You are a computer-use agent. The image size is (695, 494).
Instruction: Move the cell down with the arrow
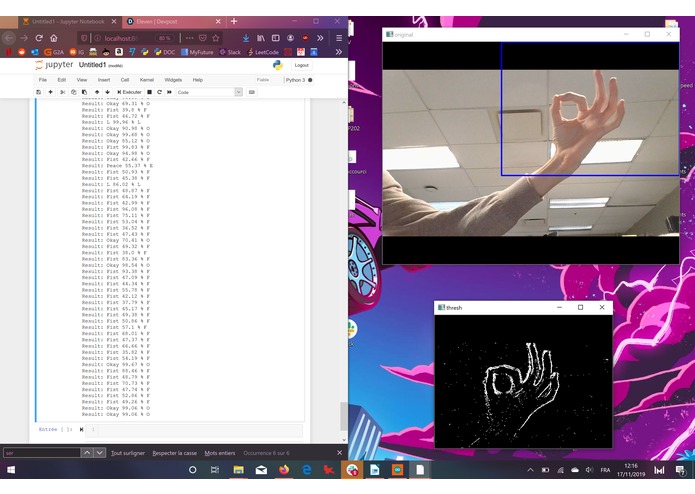coord(107,92)
